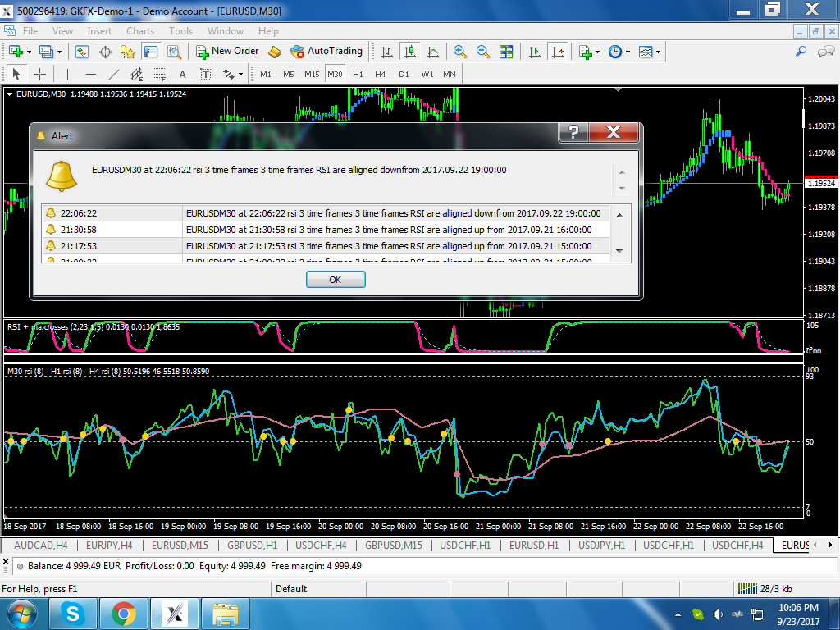Open the MetaEditor book icon
The height and width of the screenshot is (630, 840).
[275, 52]
